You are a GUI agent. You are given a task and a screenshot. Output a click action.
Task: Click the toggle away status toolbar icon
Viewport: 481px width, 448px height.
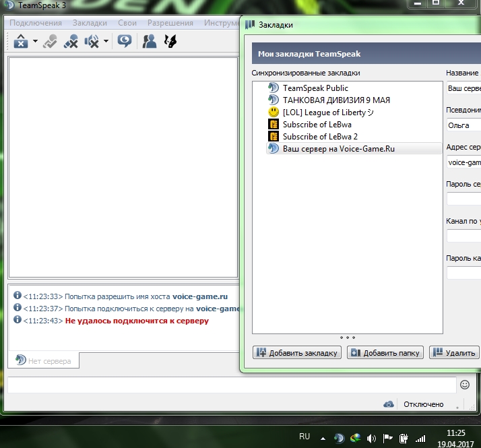50,41
